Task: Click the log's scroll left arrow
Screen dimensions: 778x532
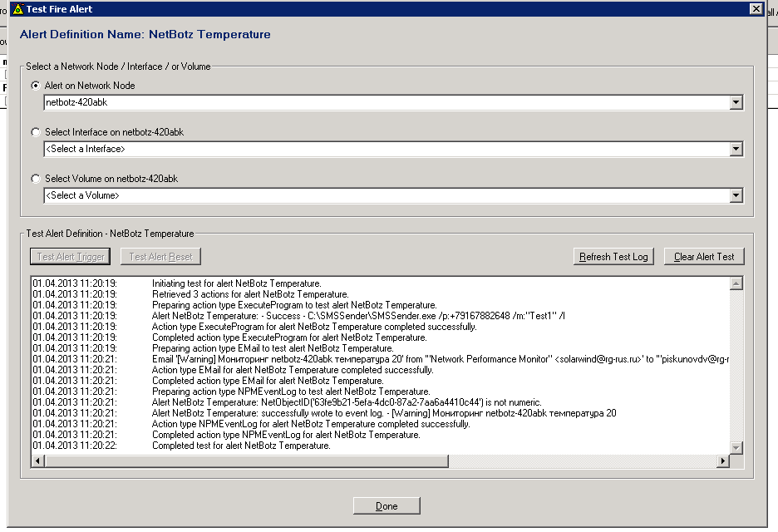Action: (37, 461)
